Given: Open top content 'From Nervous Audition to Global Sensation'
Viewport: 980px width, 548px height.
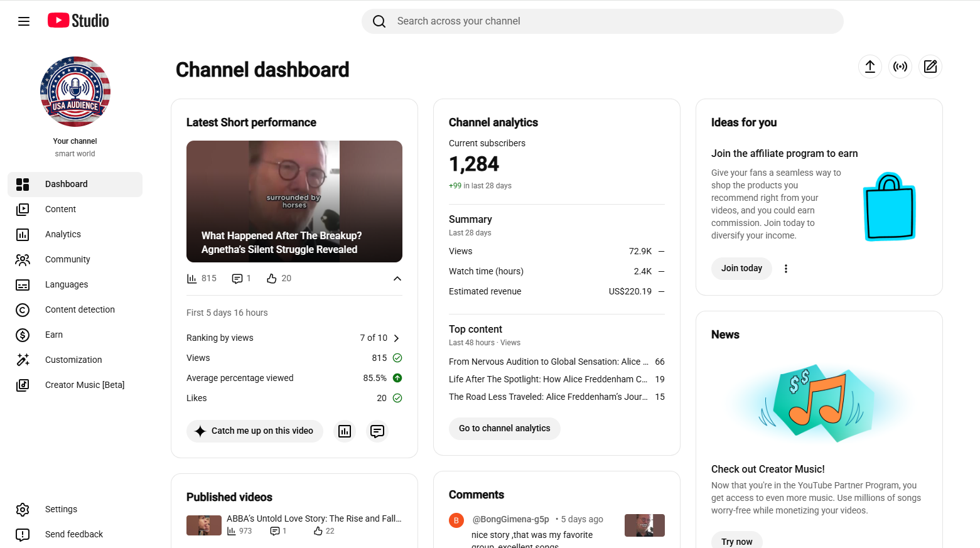Looking at the screenshot, I should pyautogui.click(x=549, y=362).
